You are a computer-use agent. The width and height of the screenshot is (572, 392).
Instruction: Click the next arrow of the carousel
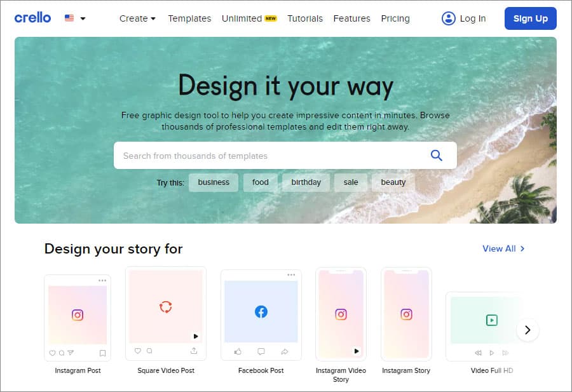pyautogui.click(x=528, y=330)
